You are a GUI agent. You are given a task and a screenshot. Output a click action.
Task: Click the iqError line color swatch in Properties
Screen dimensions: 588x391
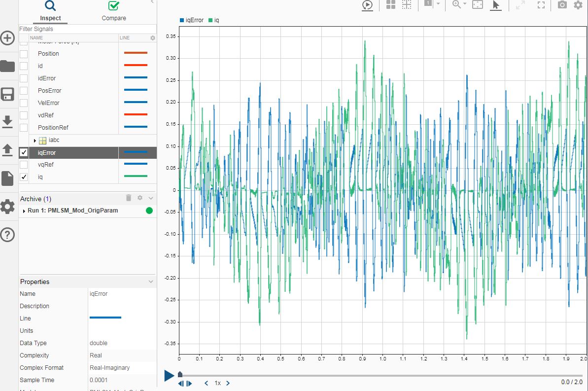pos(105,318)
